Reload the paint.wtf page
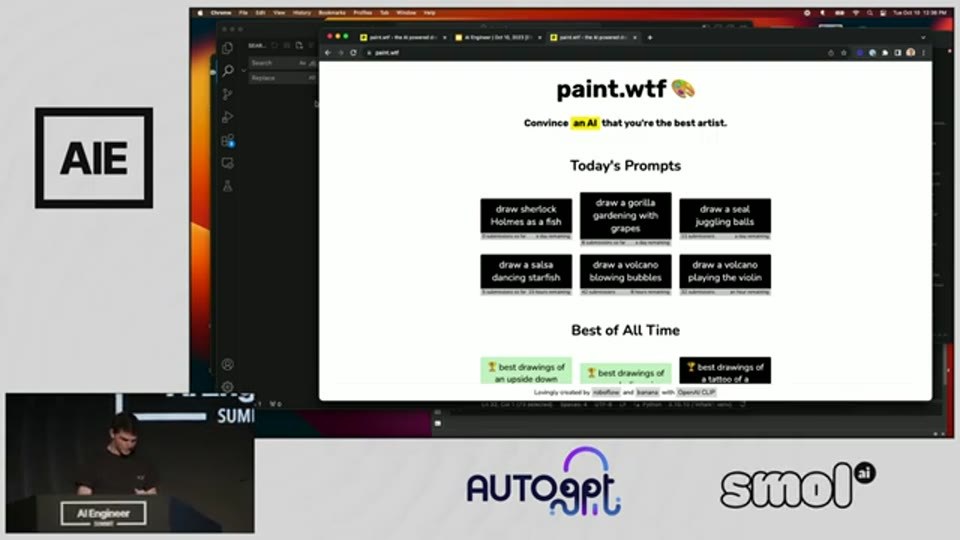 [353, 53]
